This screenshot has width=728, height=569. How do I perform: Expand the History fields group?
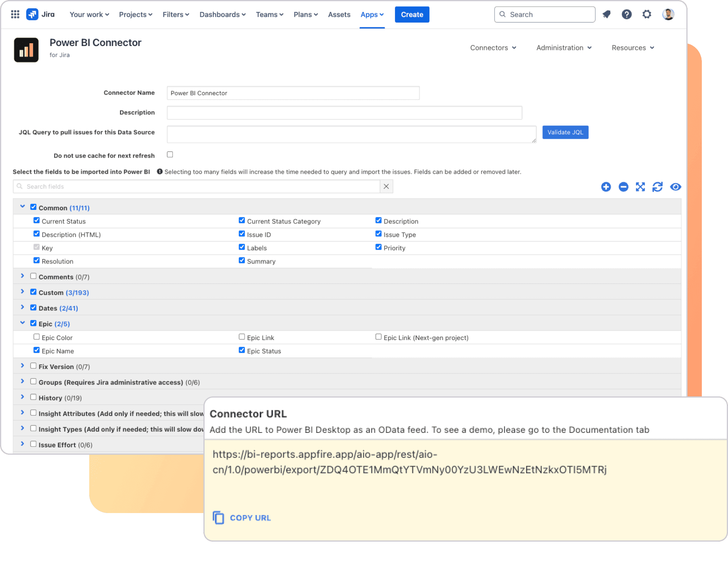pos(23,397)
